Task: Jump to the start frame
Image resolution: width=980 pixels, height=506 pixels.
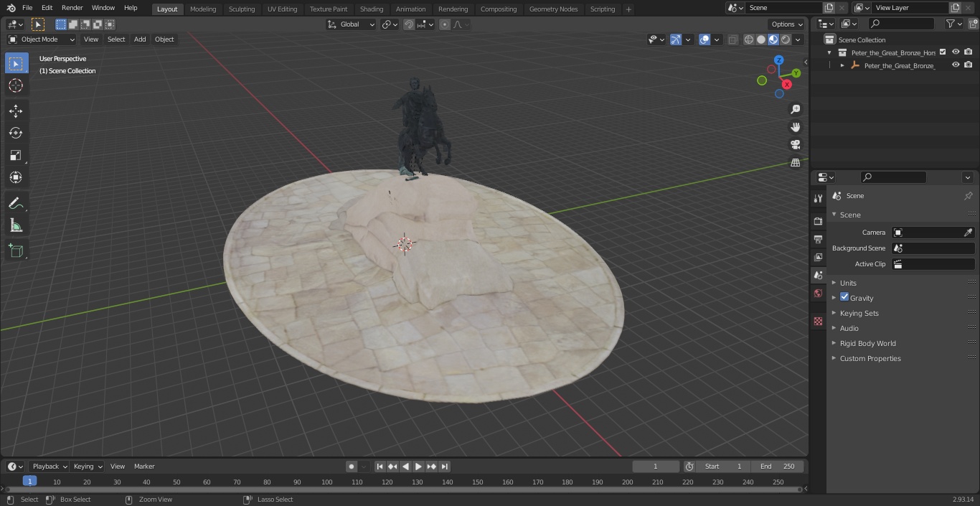Action: coord(380,467)
